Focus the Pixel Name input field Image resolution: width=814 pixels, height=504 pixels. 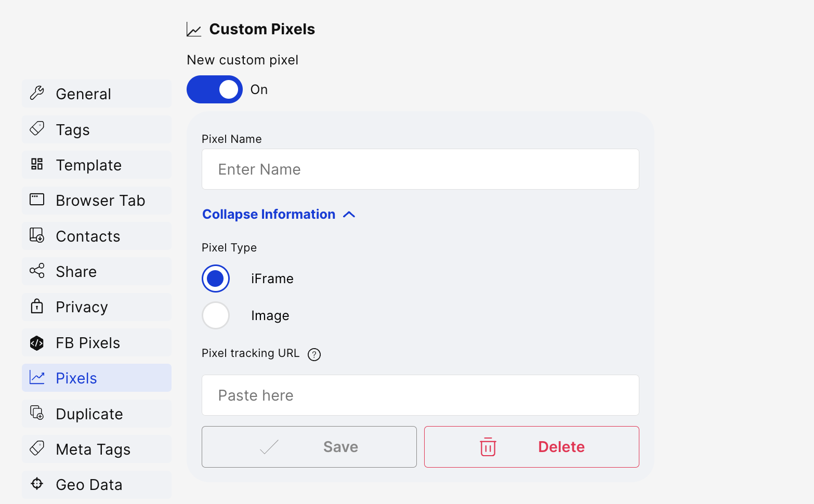click(421, 169)
